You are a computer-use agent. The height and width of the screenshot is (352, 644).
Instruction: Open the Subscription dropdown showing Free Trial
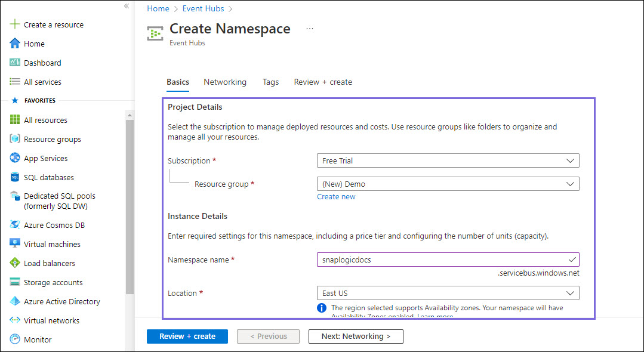click(x=447, y=160)
